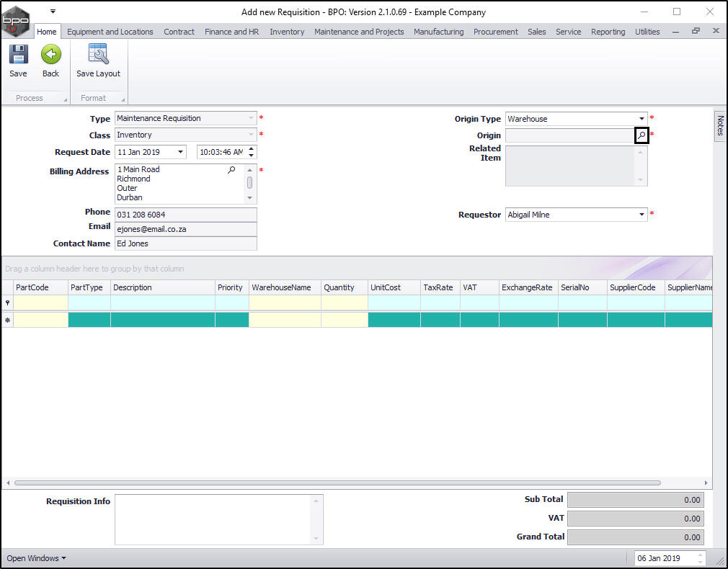Click Billing Address scroll down arrow

pyautogui.click(x=250, y=198)
